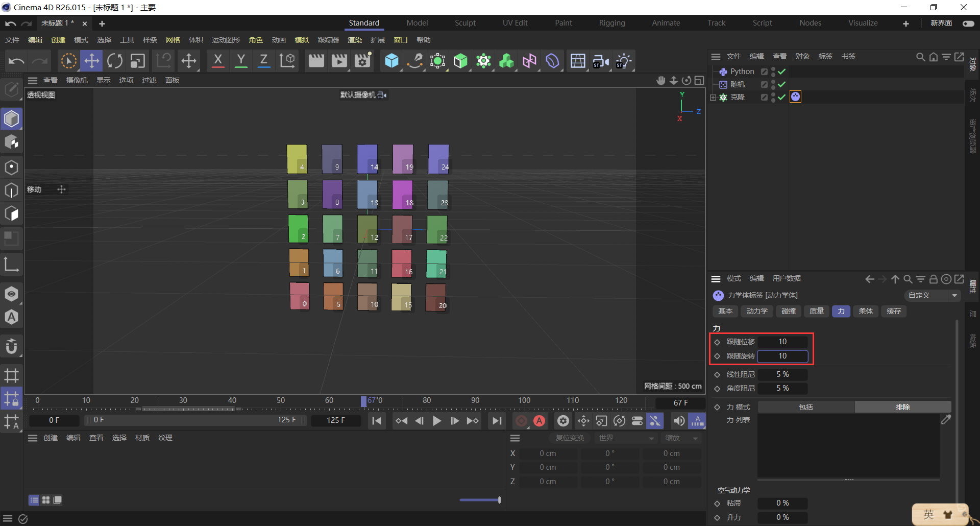Go to the end of the timeline
Viewport: 980px width, 526px height.
point(497,421)
